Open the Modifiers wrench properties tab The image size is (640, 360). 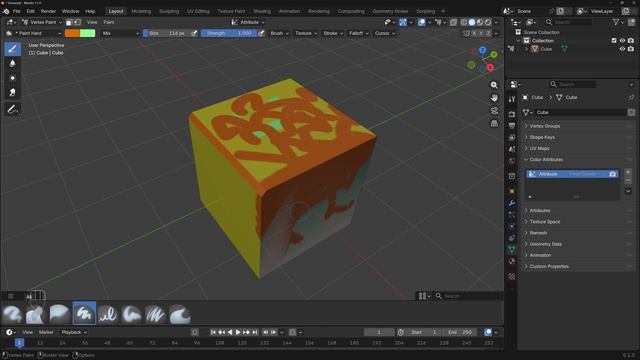(x=512, y=203)
